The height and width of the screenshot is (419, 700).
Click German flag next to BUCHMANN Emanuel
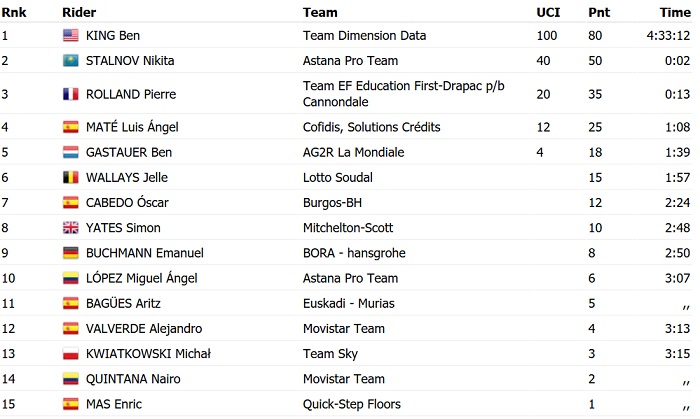70,253
